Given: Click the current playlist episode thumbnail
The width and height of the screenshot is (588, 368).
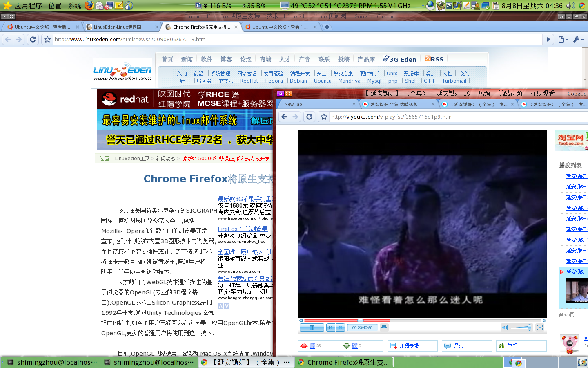Looking at the screenshot, I should pos(577,290).
